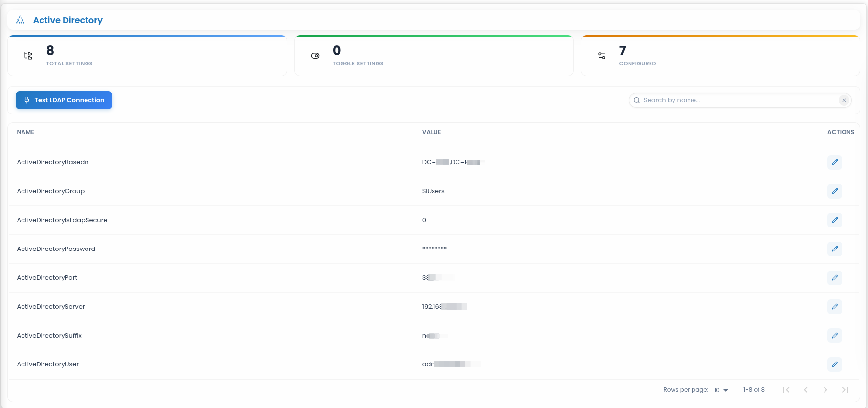Edit the ActiveDirectoryPort value
Viewport: 868px width, 408px height.
[835, 278]
